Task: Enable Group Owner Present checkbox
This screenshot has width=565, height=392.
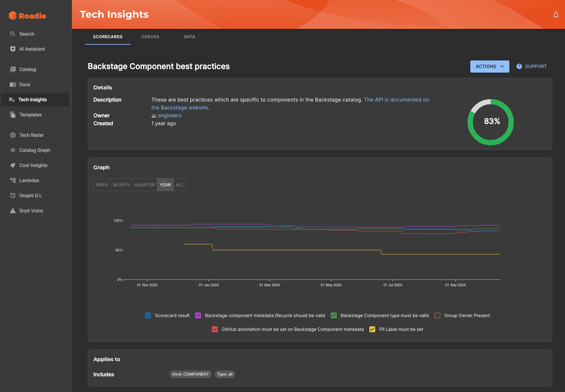Action: [437, 315]
